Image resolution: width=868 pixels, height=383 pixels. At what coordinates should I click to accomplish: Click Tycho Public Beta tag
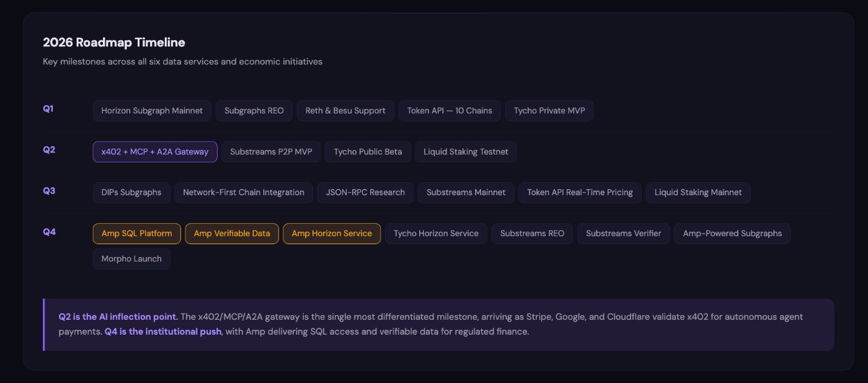(x=368, y=152)
